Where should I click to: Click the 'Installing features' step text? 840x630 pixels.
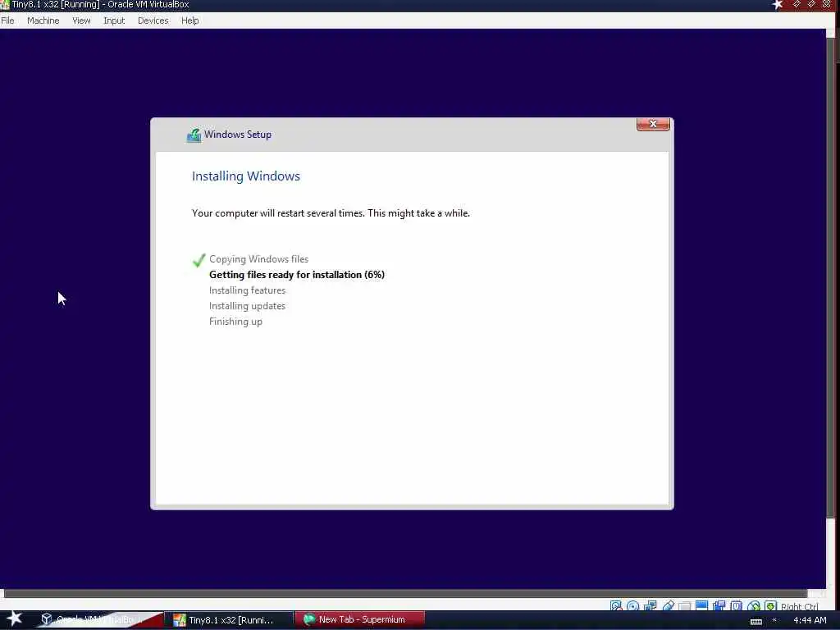coord(247,290)
